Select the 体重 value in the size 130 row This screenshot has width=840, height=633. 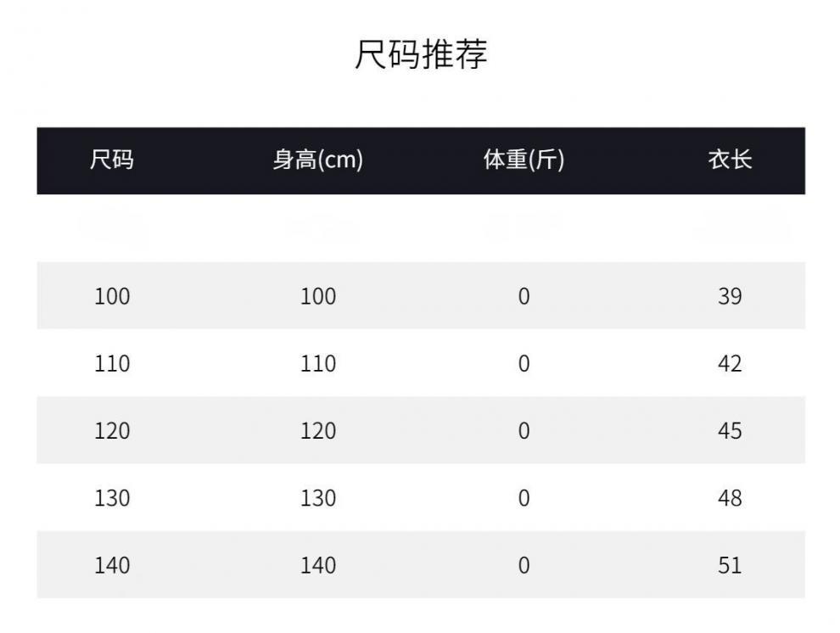[x=524, y=497]
